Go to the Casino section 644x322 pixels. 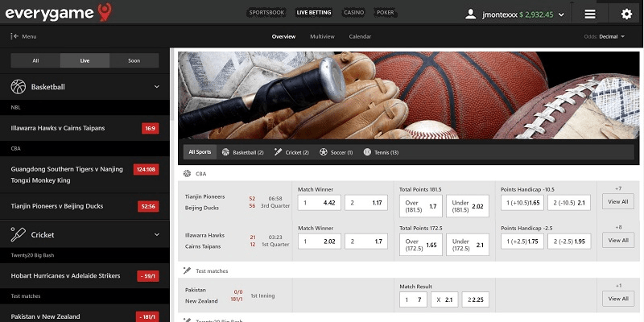pyautogui.click(x=353, y=12)
